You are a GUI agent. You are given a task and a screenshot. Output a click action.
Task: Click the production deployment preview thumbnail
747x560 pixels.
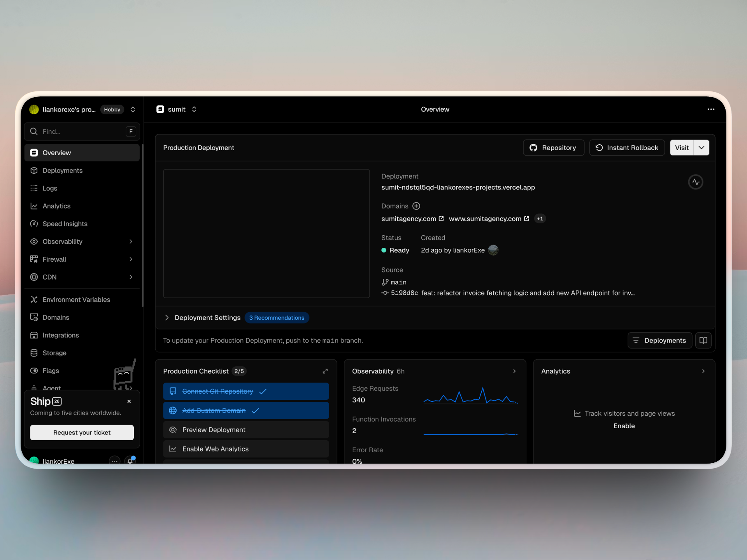tap(267, 233)
